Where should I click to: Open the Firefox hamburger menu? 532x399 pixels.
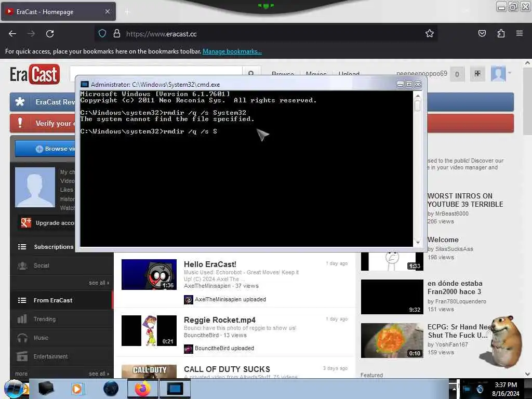520,33
